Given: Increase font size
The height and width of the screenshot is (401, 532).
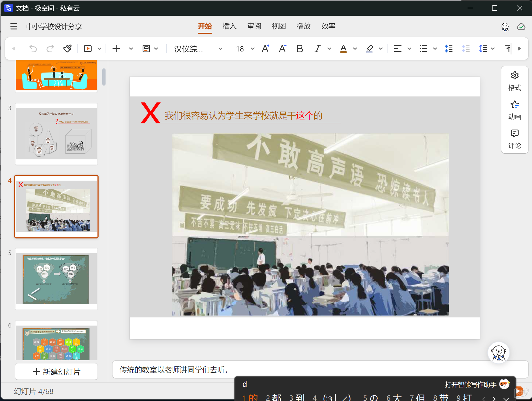Looking at the screenshot, I should [x=266, y=49].
